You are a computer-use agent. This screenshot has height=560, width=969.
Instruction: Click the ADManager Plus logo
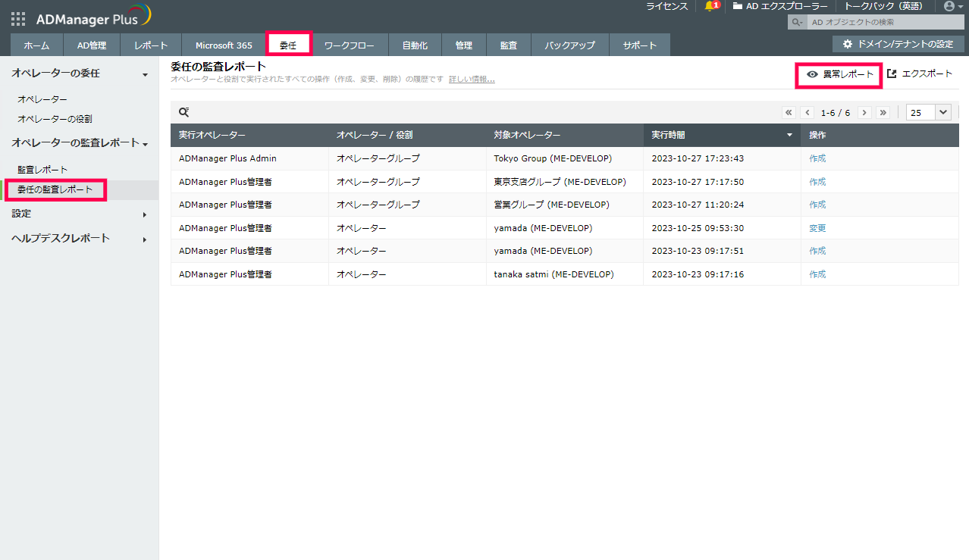94,16
